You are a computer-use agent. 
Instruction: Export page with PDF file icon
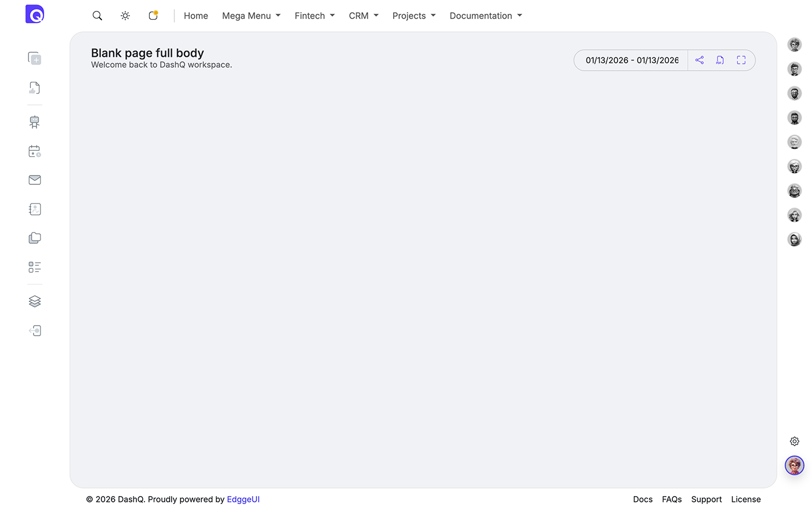[x=720, y=60]
